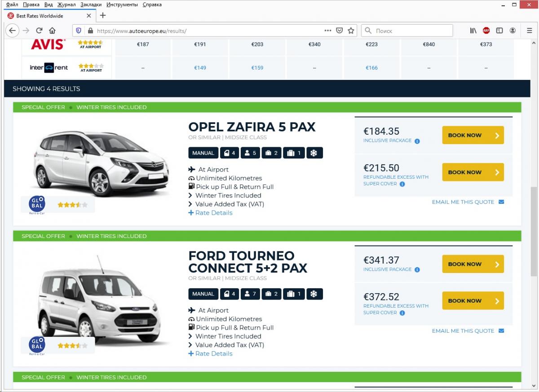Viewport: 539px width, 392px height.
Task: Click the info icon beside Ford Inclusive Package
Action: click(417, 270)
